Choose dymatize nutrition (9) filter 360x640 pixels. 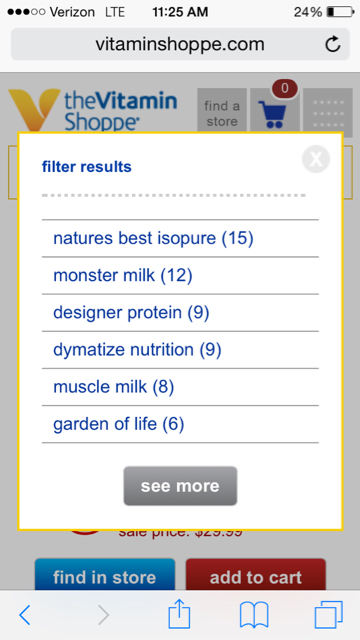(180, 350)
